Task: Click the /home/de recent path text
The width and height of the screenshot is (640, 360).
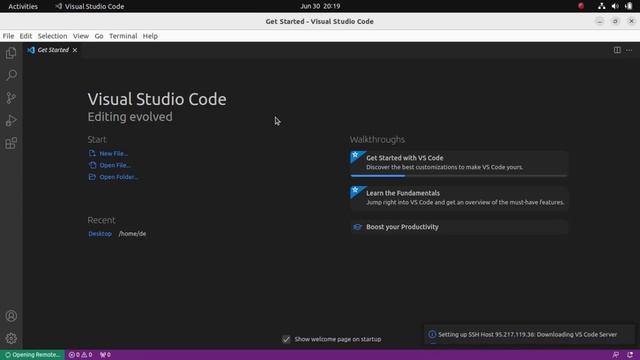Action: [132, 234]
